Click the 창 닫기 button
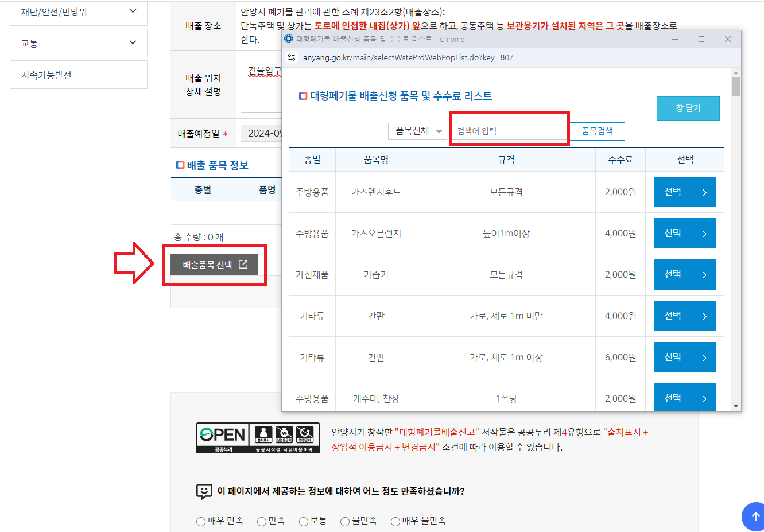764x532 pixels. [688, 108]
